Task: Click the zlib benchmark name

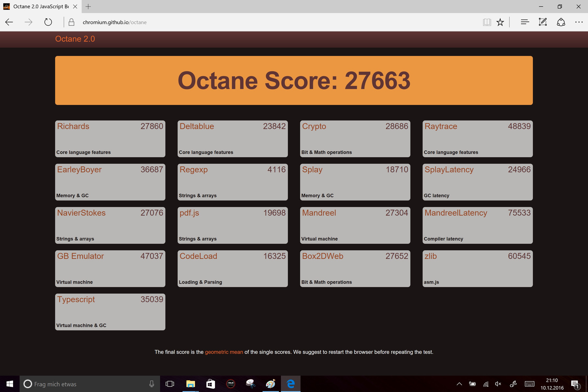Action: pyautogui.click(x=431, y=256)
